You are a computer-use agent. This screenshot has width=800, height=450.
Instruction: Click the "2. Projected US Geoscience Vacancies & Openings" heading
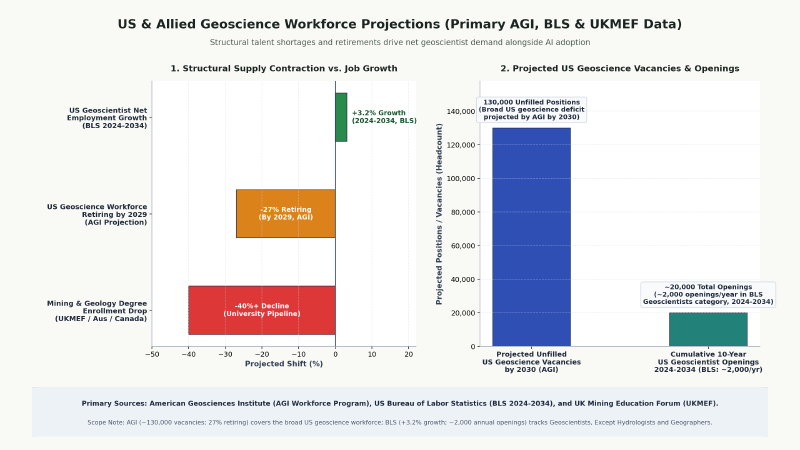[619, 68]
